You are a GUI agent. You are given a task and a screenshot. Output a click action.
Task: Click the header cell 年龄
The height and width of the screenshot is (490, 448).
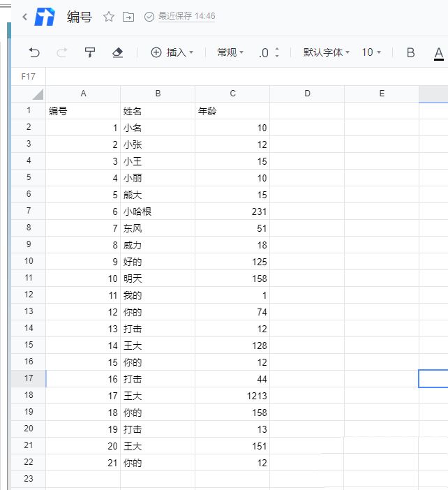[232, 111]
